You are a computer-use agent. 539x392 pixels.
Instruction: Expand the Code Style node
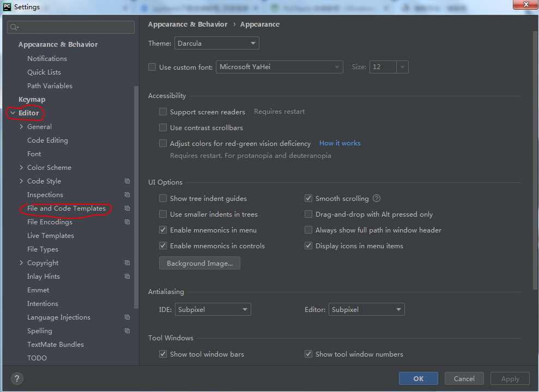coord(21,181)
